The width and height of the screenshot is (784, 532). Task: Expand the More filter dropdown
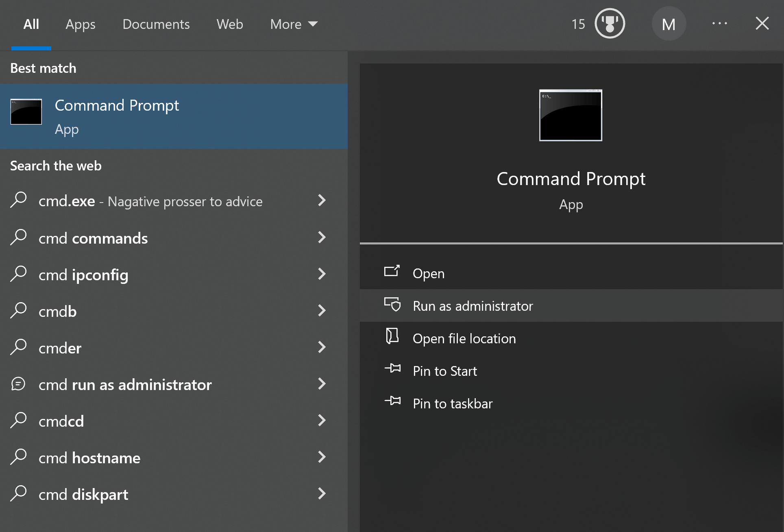tap(294, 24)
